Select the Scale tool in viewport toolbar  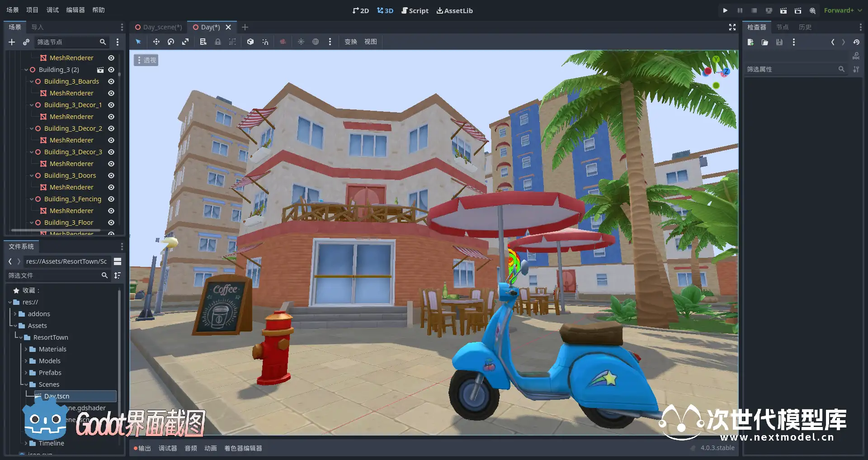click(x=185, y=42)
